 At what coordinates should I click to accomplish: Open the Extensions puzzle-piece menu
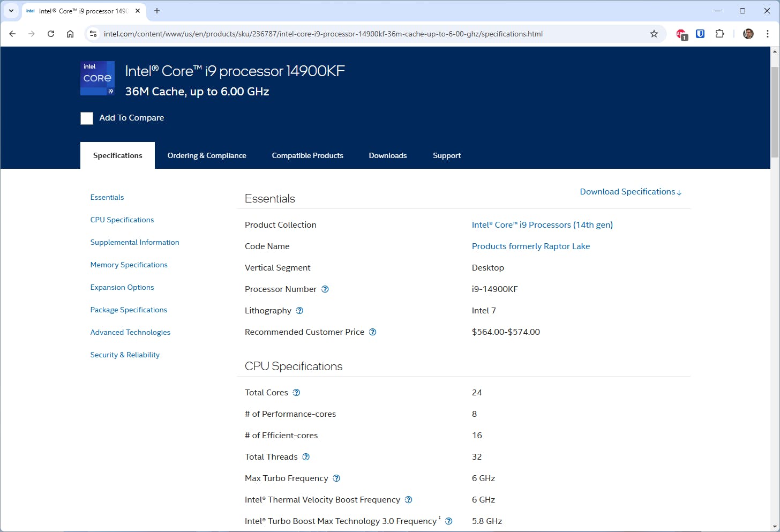[x=719, y=34]
